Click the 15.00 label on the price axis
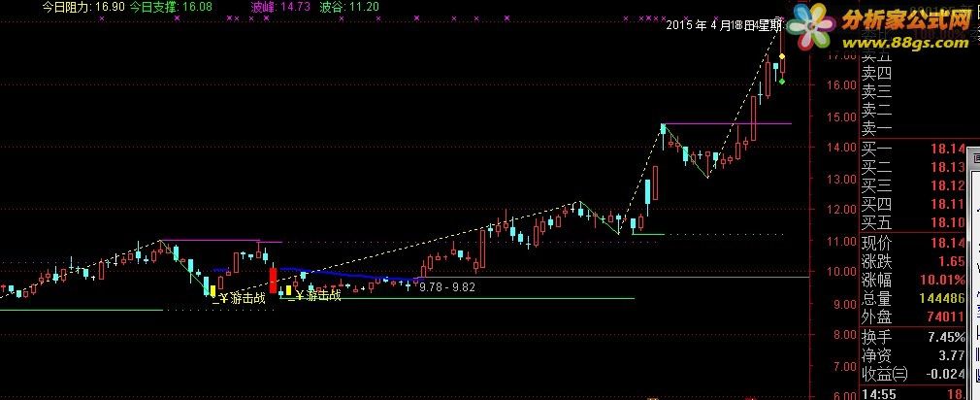Viewport: 980px width, 400px height. point(840,117)
